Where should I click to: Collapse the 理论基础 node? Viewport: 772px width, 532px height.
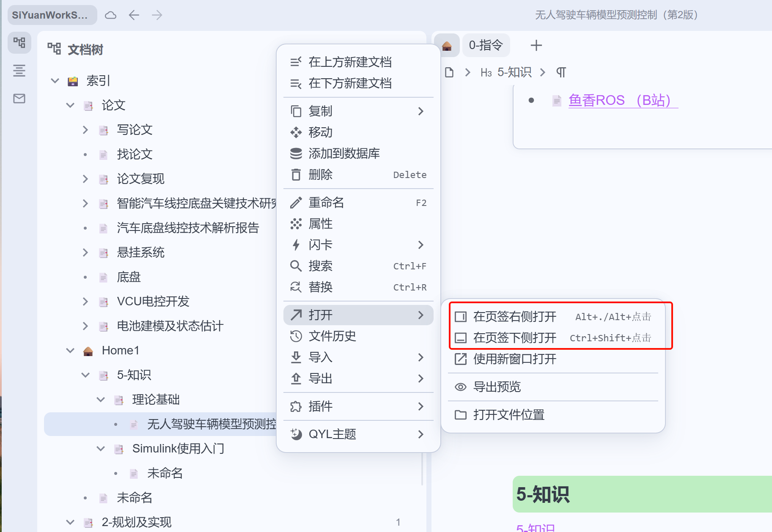pyautogui.click(x=101, y=400)
